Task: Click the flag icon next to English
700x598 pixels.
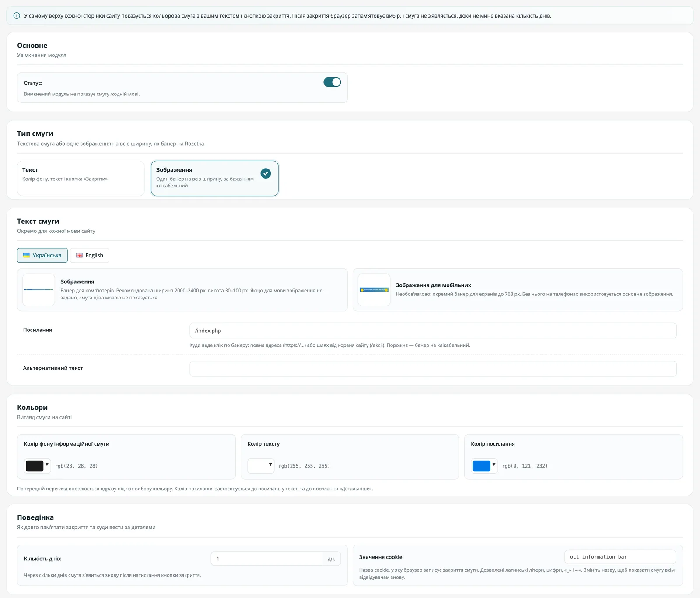Action: 79,255
